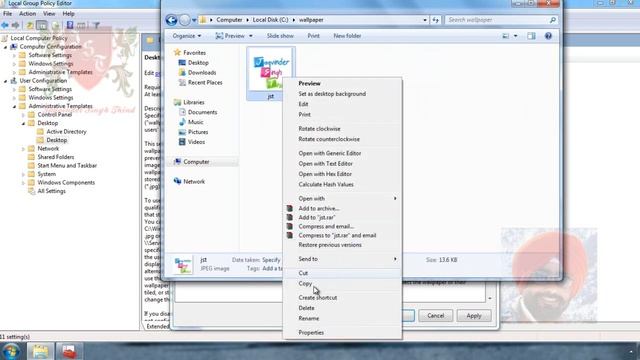
Task: Click the search magnifier icon in Explorer
Action: click(553, 20)
